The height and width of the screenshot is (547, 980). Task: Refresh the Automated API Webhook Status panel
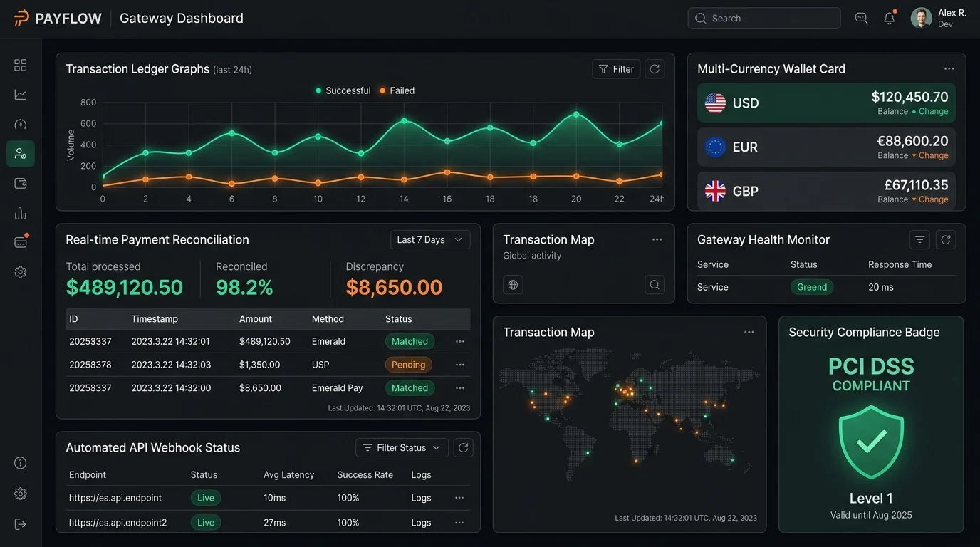pos(464,448)
